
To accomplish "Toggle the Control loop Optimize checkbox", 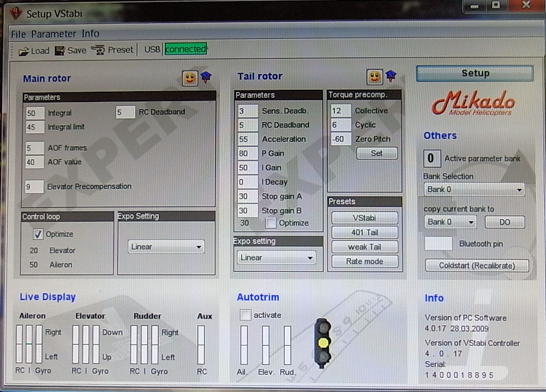I will [38, 234].
